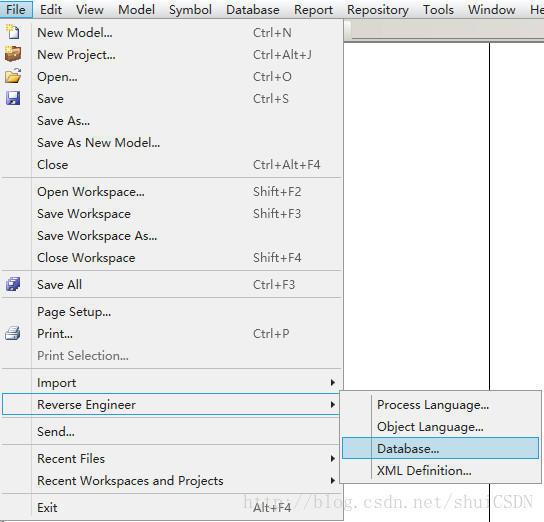Choose Process Language... in submenu

[x=440, y=404]
